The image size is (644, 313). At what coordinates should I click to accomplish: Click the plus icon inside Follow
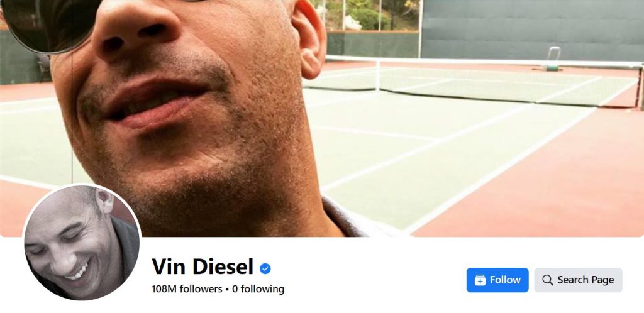click(480, 280)
